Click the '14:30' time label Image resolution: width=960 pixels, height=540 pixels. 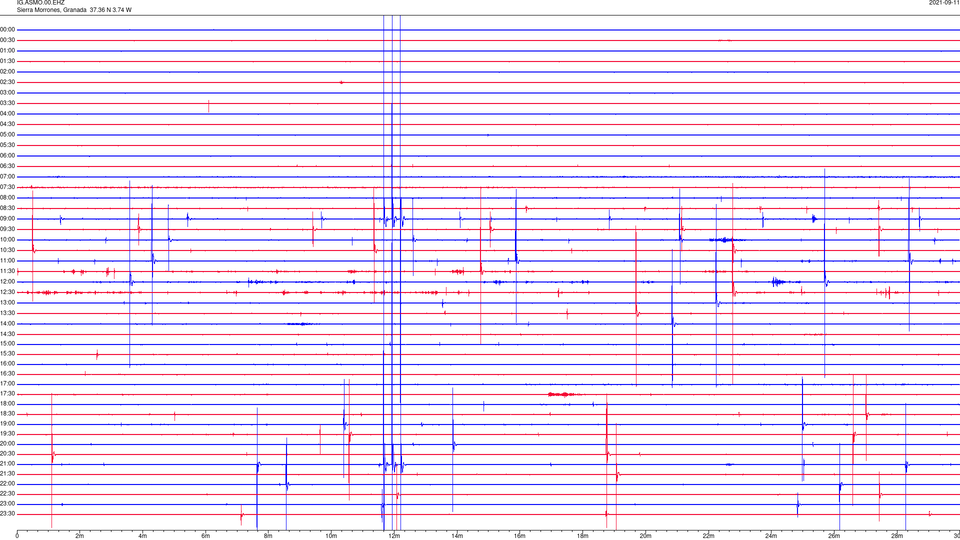click(x=8, y=334)
